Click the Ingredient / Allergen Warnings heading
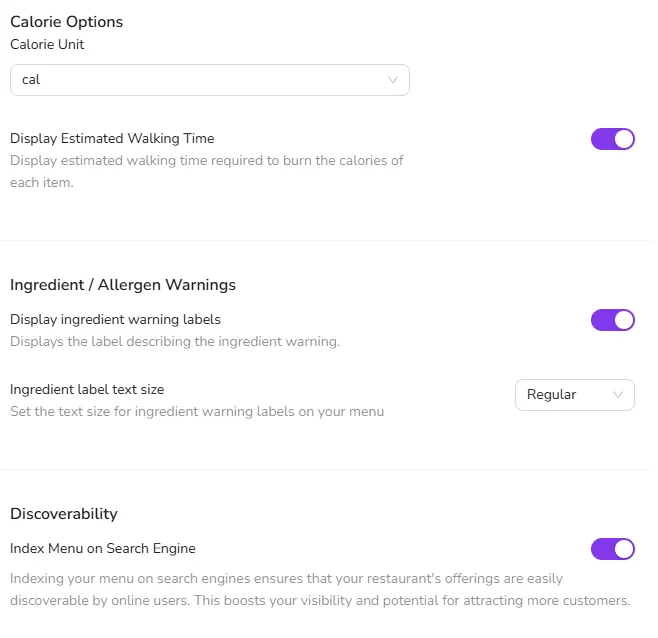 pos(124,287)
